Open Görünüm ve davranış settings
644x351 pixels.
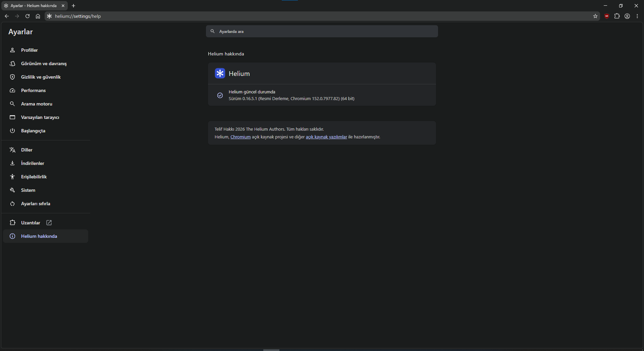(46, 63)
